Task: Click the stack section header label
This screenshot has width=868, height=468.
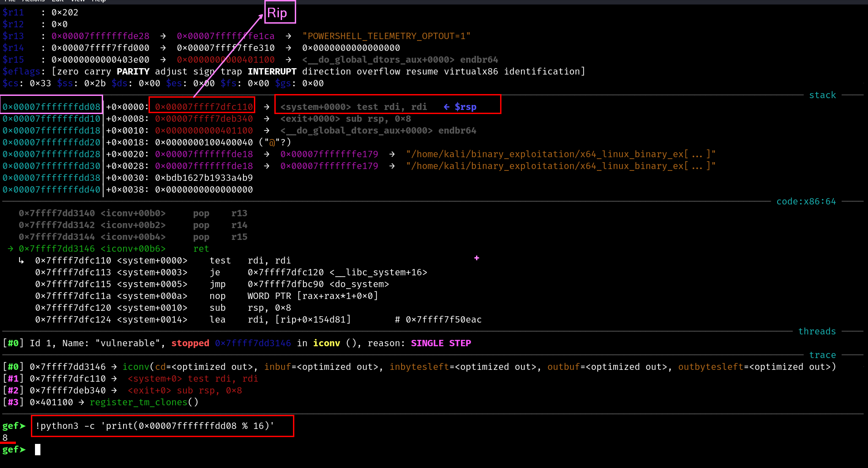Action: (822, 95)
